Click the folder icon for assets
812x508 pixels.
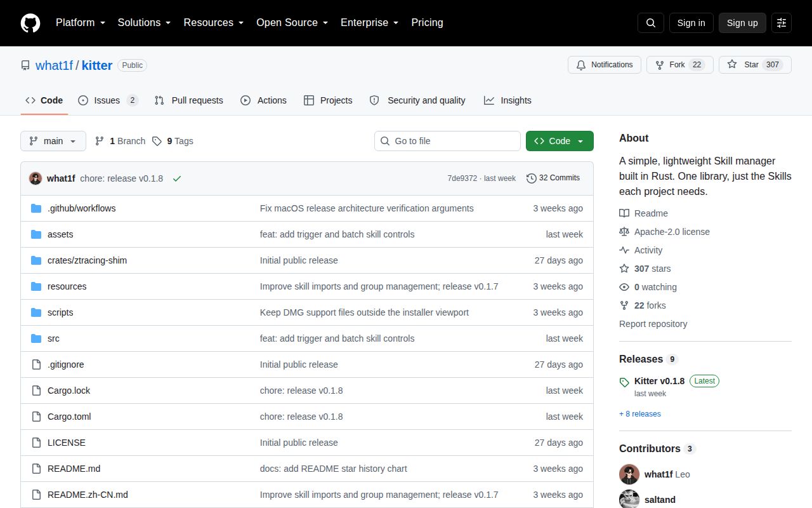[36, 234]
